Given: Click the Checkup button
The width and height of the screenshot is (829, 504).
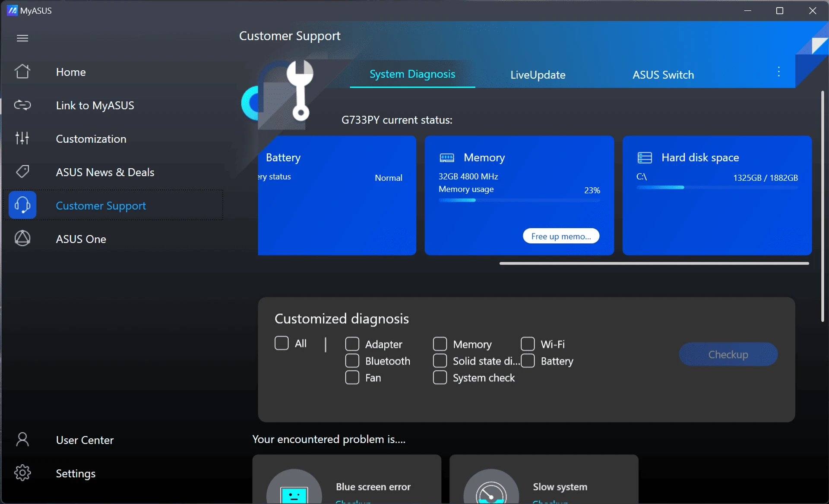Looking at the screenshot, I should coord(728,354).
